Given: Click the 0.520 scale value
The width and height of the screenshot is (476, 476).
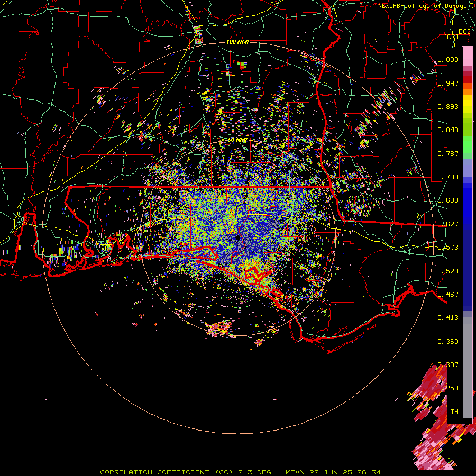Looking at the screenshot, I should pos(448,271).
